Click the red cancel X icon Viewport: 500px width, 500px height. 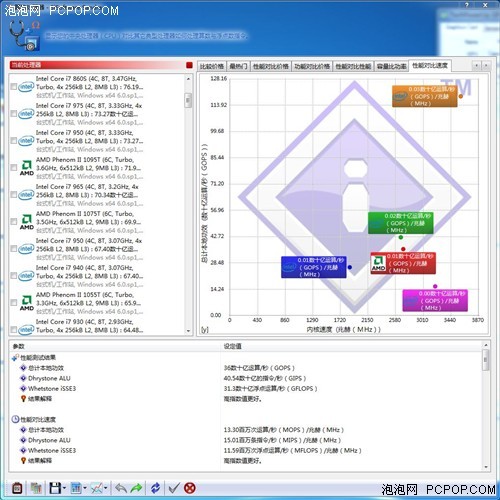click(190, 488)
